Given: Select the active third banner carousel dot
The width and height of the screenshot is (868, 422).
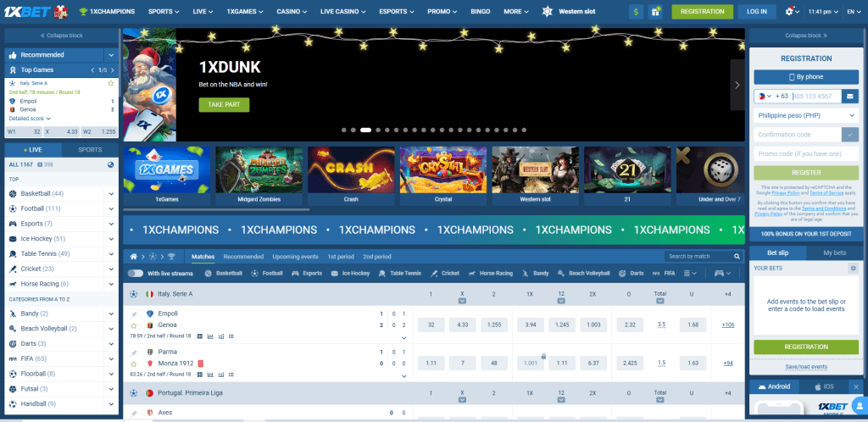Looking at the screenshot, I should pos(365,130).
